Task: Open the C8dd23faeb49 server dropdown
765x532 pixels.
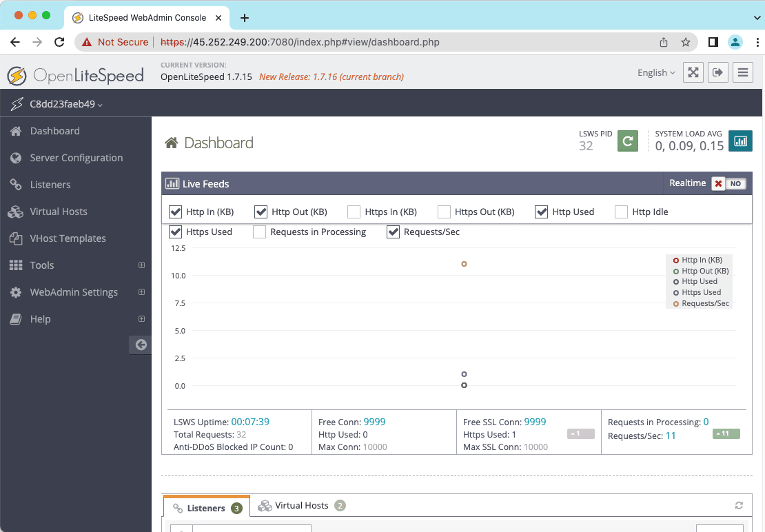Action: pos(65,104)
